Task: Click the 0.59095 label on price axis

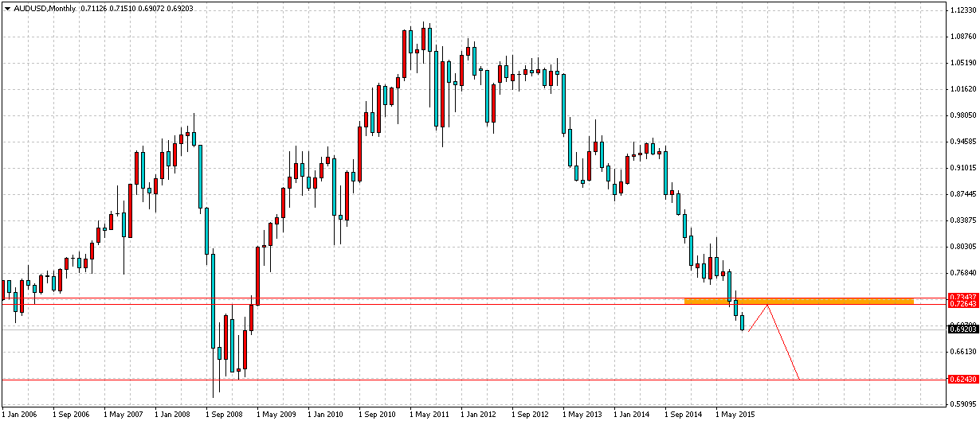Action: [x=962, y=403]
